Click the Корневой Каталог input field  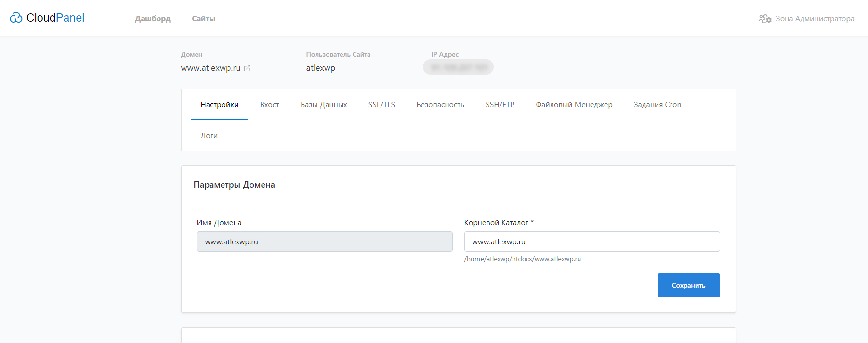(x=592, y=241)
